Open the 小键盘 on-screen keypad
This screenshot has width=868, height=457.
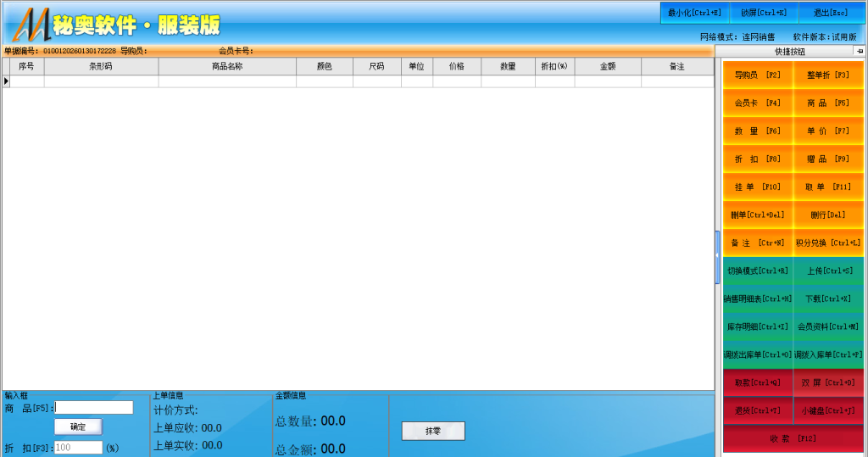(x=828, y=410)
